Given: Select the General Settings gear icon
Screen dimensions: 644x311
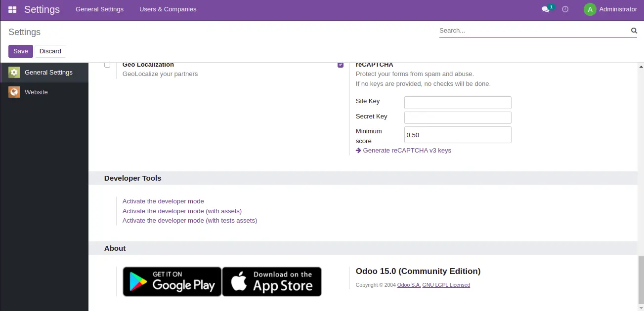Looking at the screenshot, I should [x=14, y=73].
